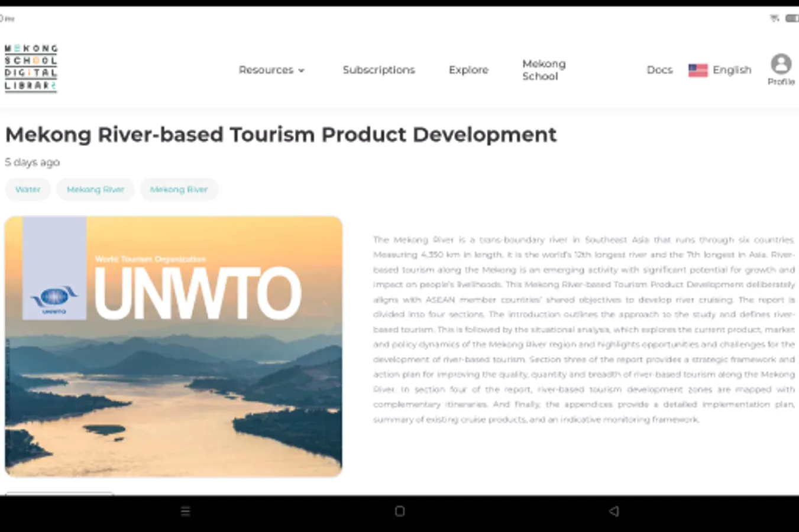Open the Subscriptions menu item
The image size is (799, 532).
click(x=379, y=70)
